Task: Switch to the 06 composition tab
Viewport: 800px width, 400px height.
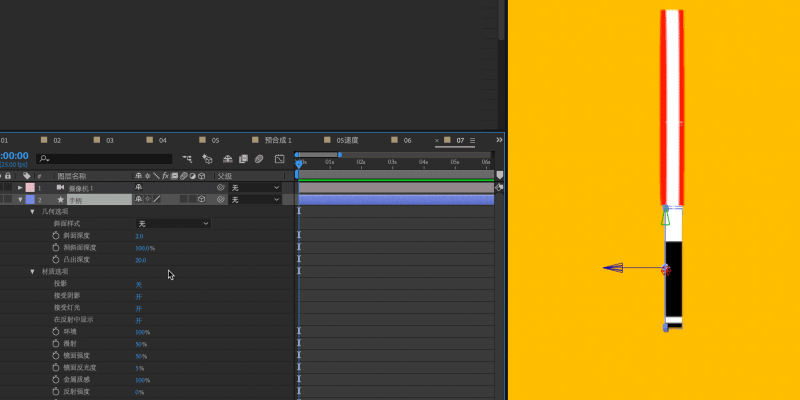Action: point(407,140)
